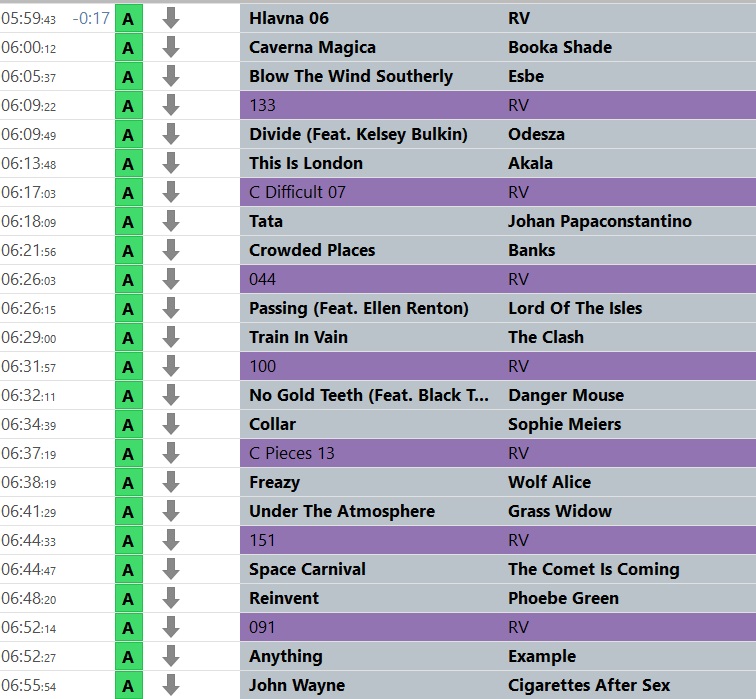Click the down arrow in the Collar row
756x699 pixels.
(171, 424)
